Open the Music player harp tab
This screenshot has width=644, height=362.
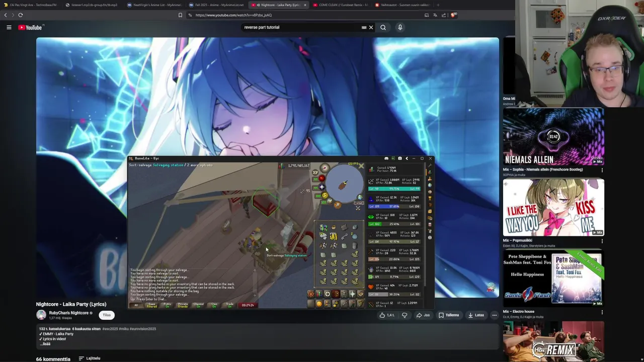tap(361, 304)
